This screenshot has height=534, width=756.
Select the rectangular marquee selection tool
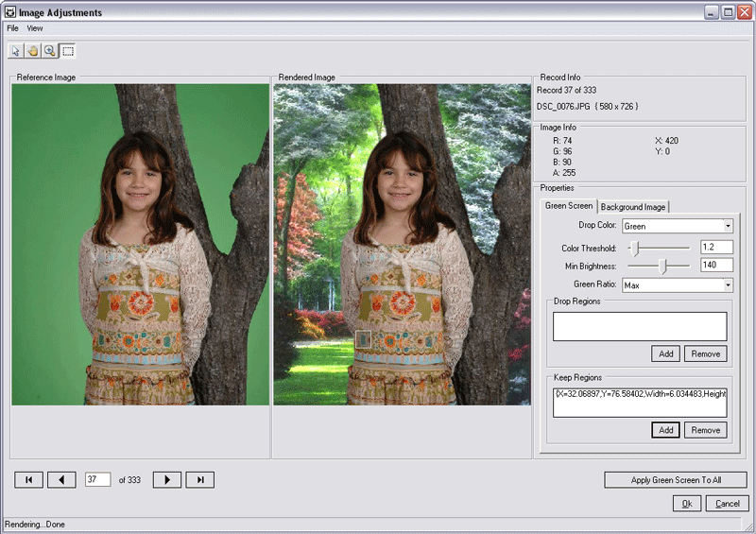[68, 51]
